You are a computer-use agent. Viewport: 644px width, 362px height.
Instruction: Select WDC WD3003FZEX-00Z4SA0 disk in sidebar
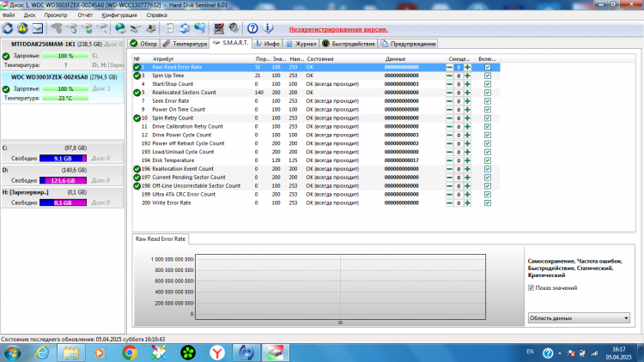[x=62, y=87]
